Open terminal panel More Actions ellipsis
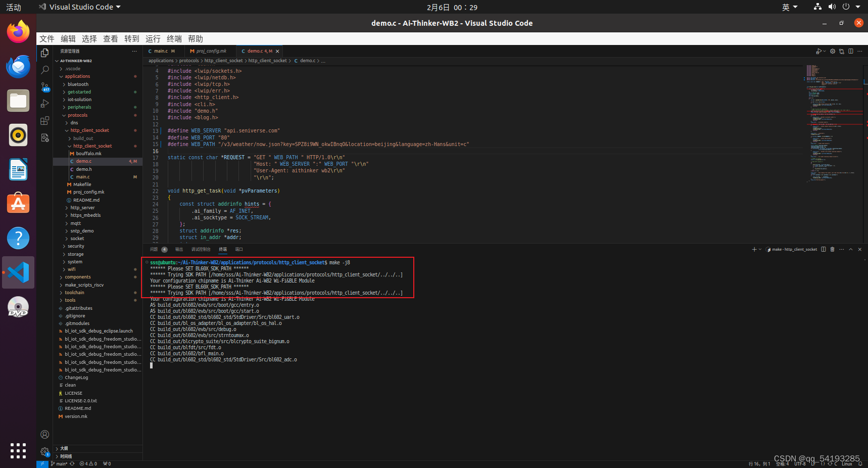 click(x=842, y=249)
